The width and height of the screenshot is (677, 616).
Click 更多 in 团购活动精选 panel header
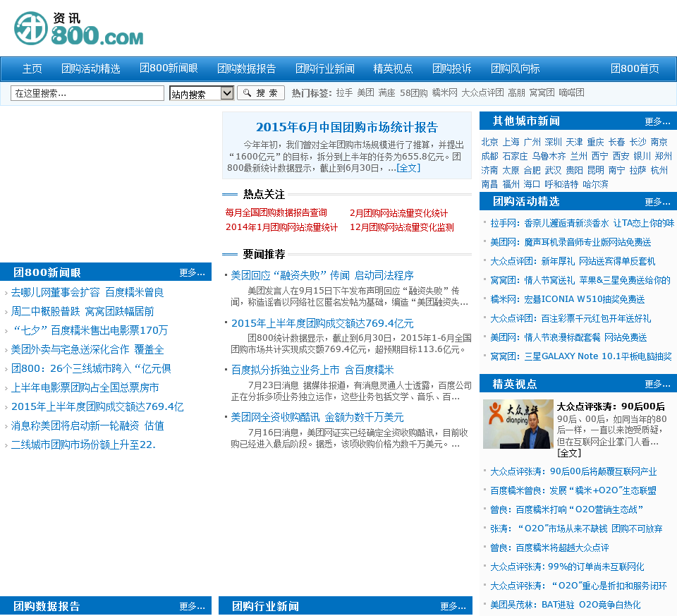(657, 203)
